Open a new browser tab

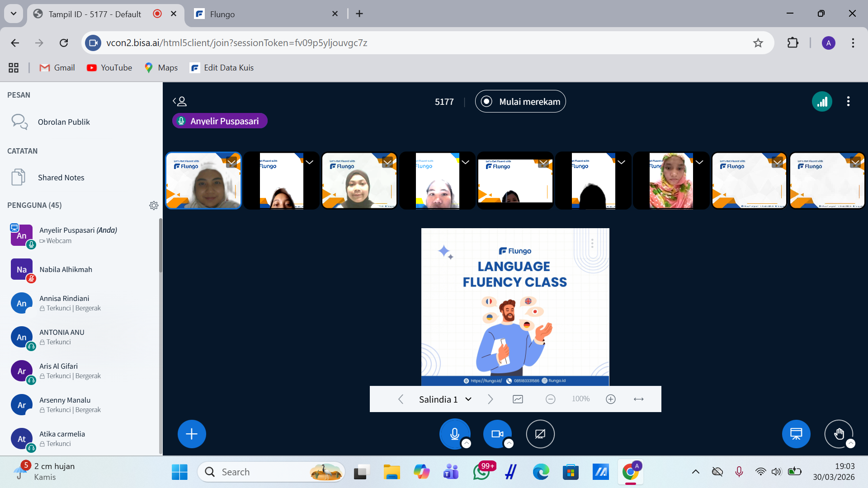coord(359,14)
